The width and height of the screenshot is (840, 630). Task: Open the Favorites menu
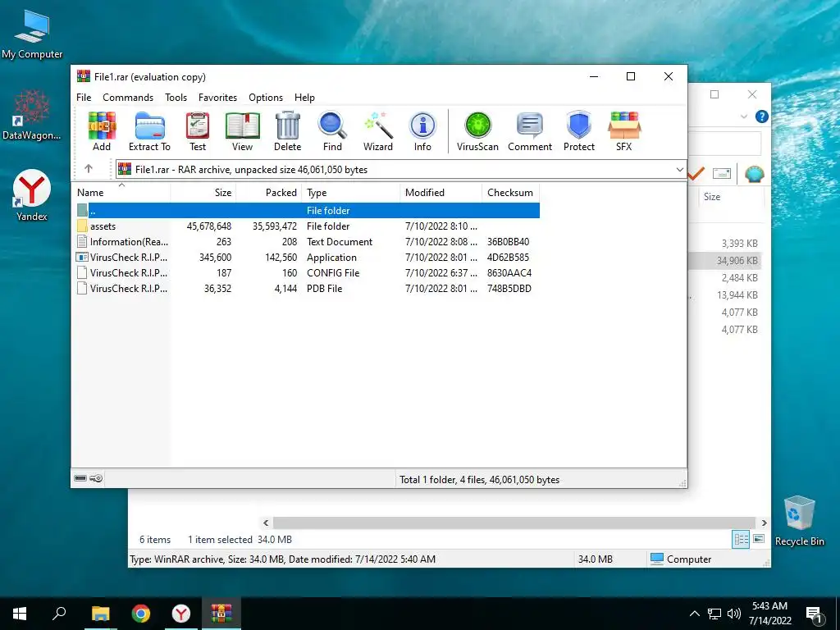coord(217,98)
